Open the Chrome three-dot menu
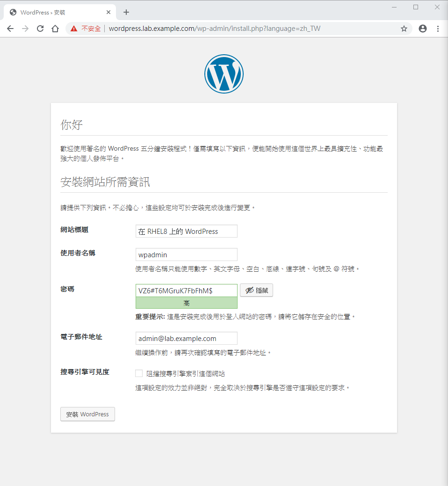Viewport: 448px width, 486px height. tap(438, 29)
